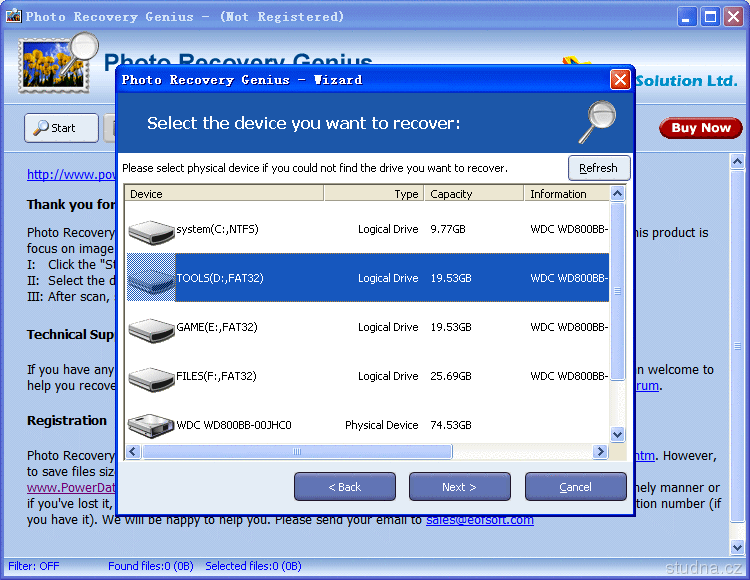Open the www.PowerDat link
750x580 pixels.
pyautogui.click(x=71, y=487)
